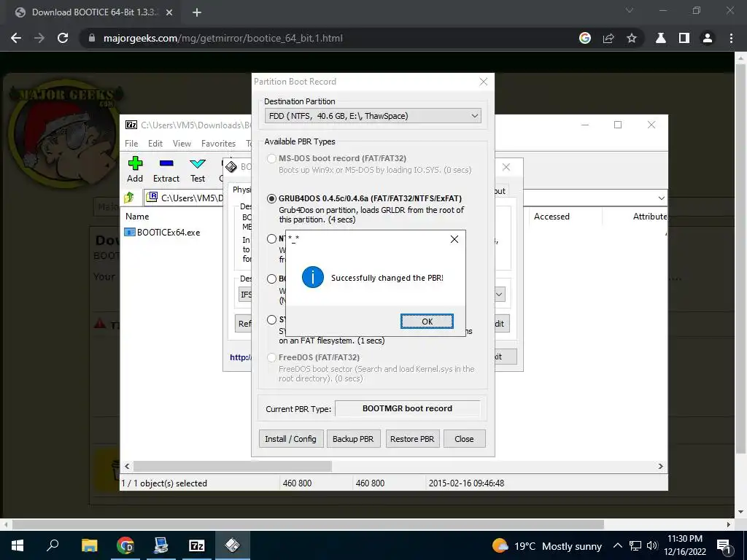747x560 pixels.
Task: Click Restore PBR button
Action: point(412,438)
